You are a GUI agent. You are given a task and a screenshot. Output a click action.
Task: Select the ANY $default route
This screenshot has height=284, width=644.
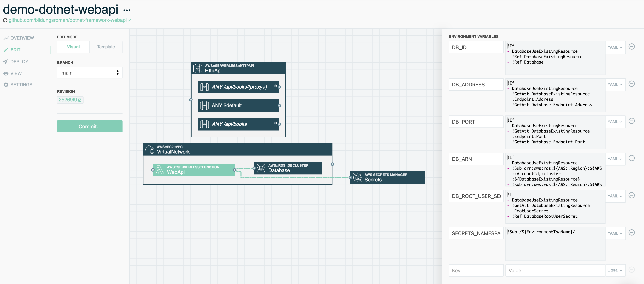[238, 105]
